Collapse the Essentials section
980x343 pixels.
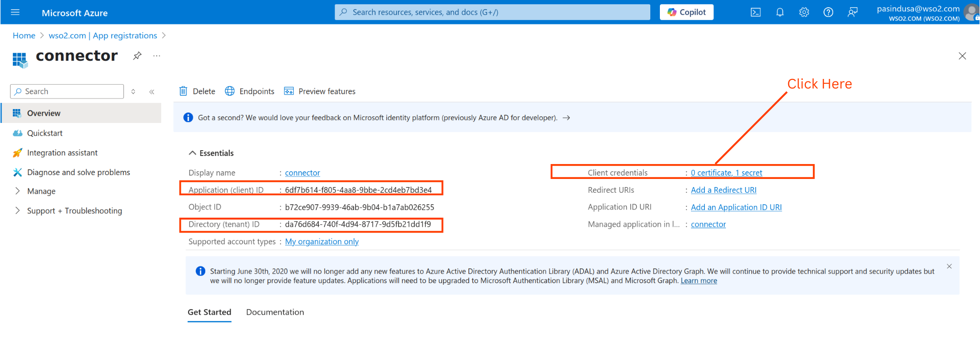click(x=192, y=153)
